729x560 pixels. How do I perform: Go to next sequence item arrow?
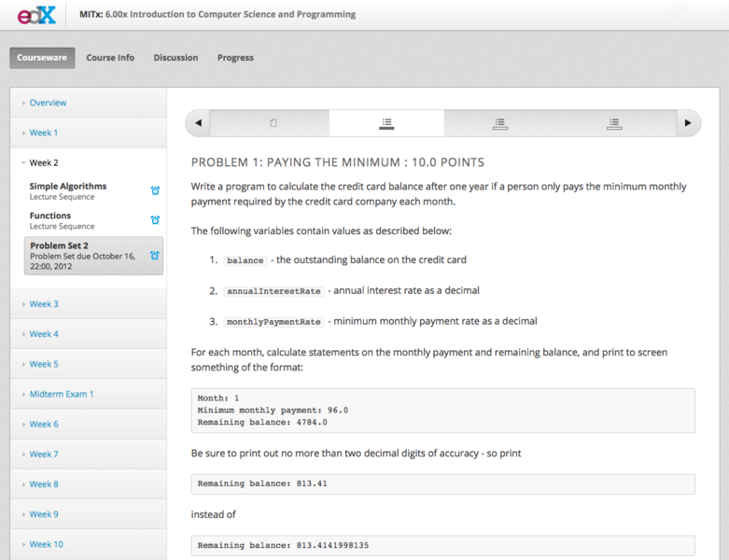pos(688,123)
